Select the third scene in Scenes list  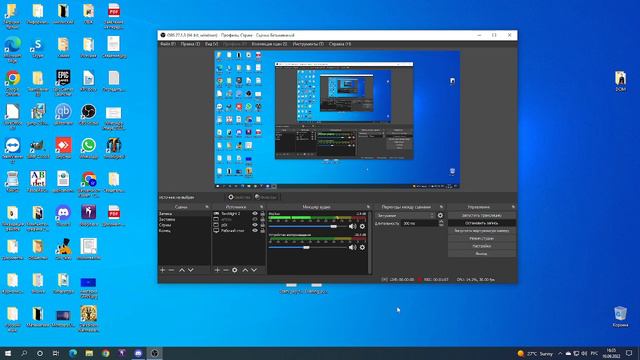[x=184, y=225]
